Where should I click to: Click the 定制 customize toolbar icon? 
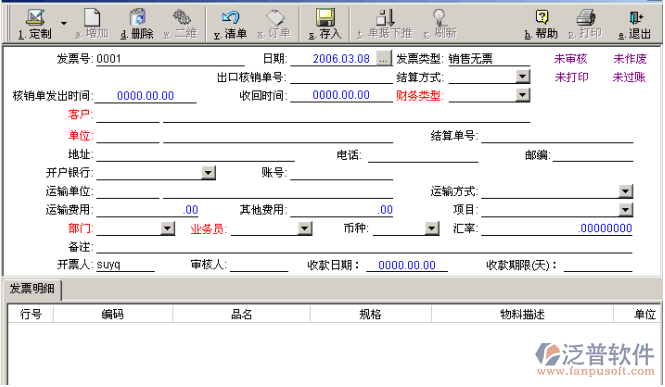click(x=35, y=18)
